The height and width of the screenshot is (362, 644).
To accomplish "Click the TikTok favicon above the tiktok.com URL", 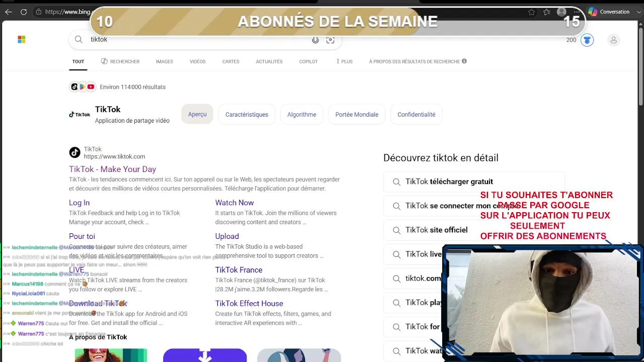I will (x=74, y=152).
